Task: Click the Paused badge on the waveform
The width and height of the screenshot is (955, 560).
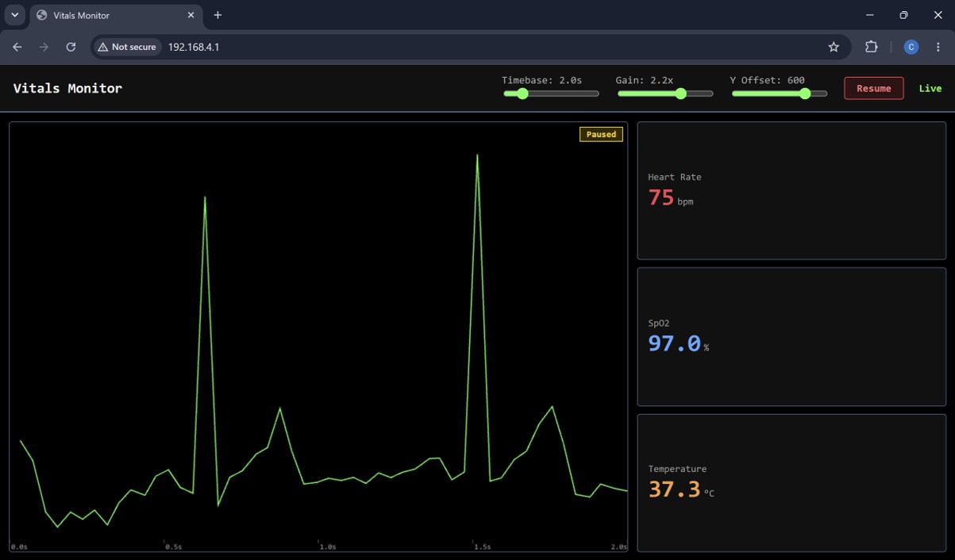Action: click(x=601, y=134)
